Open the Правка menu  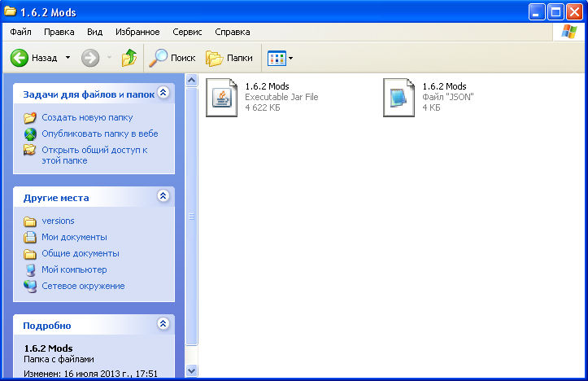coord(59,32)
